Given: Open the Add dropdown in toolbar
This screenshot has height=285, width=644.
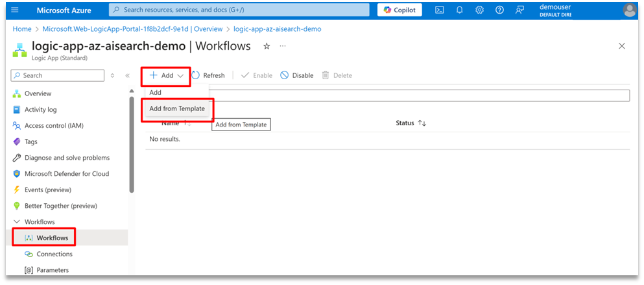Looking at the screenshot, I should (166, 76).
